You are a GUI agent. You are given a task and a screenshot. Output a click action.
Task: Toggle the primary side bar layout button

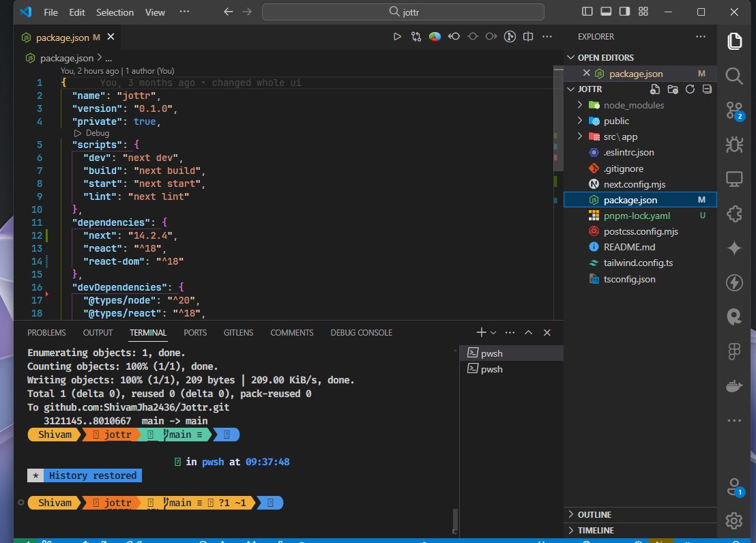pos(587,12)
